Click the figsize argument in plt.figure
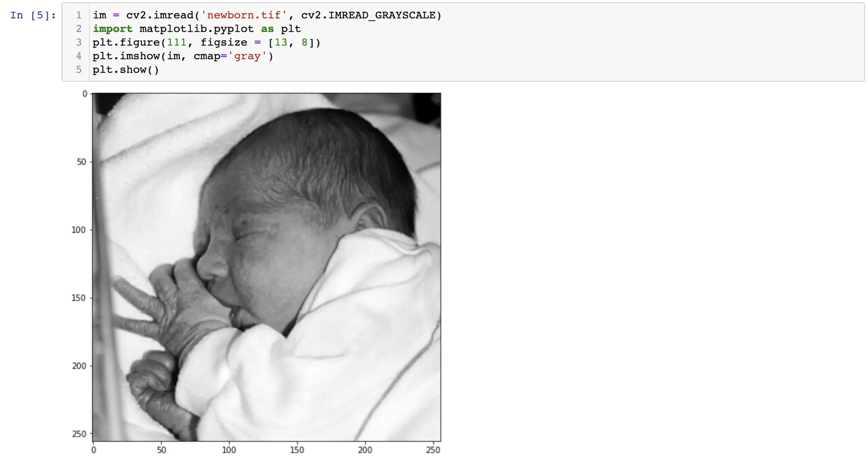The width and height of the screenshot is (868, 469). [x=224, y=42]
